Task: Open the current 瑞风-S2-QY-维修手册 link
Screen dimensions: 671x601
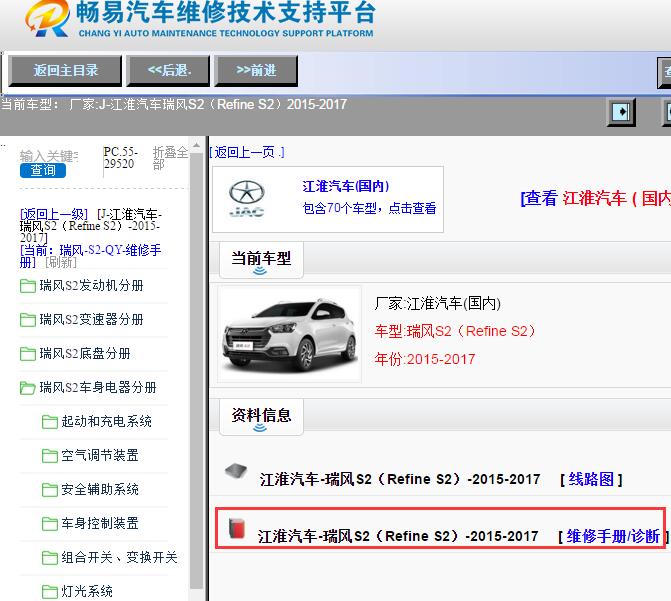Action: [x=91, y=256]
